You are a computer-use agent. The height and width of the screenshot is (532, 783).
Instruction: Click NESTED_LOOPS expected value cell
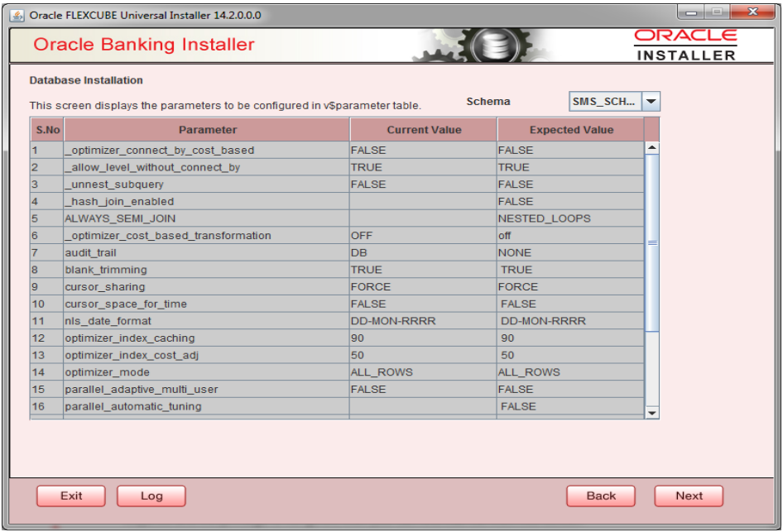(x=570, y=218)
